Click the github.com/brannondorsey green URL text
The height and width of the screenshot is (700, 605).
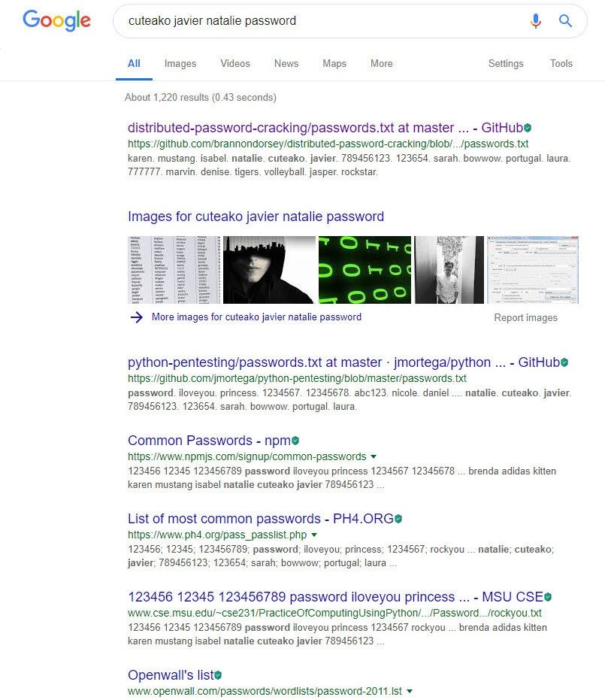[328, 144]
